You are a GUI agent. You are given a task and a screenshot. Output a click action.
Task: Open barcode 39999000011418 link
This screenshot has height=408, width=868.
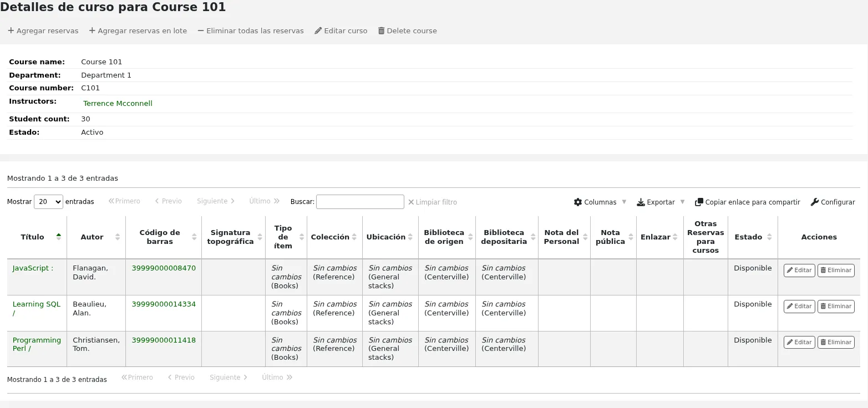(x=164, y=340)
